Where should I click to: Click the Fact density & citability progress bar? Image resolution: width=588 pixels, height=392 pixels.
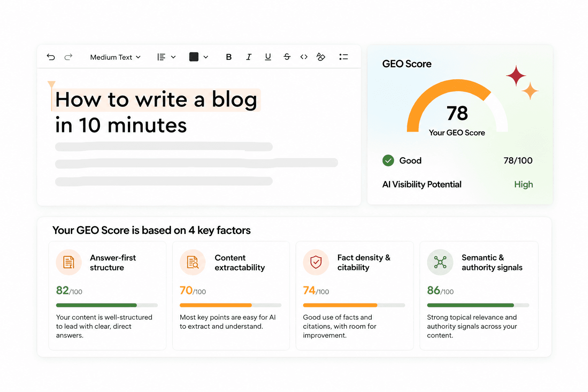(354, 305)
